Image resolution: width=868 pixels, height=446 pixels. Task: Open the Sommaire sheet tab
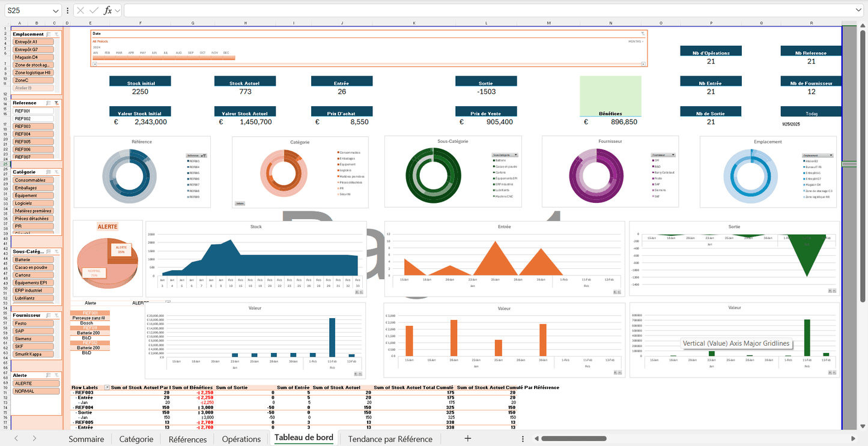pos(86,439)
